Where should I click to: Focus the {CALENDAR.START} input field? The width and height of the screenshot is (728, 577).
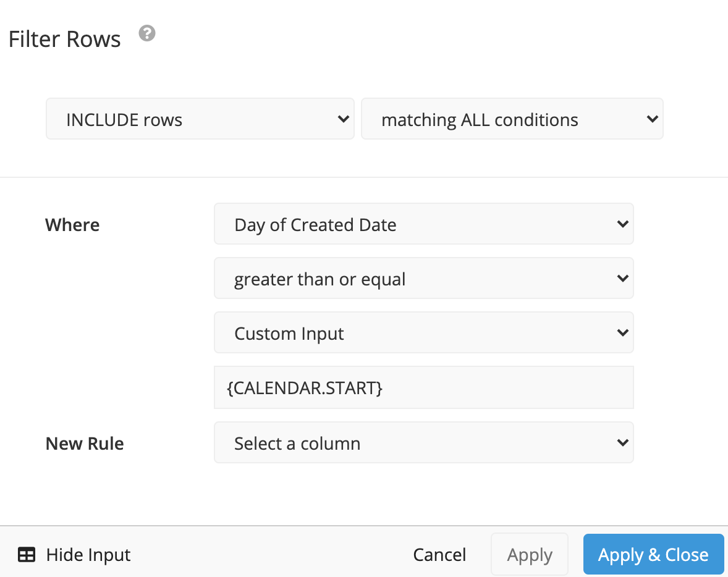pos(424,387)
